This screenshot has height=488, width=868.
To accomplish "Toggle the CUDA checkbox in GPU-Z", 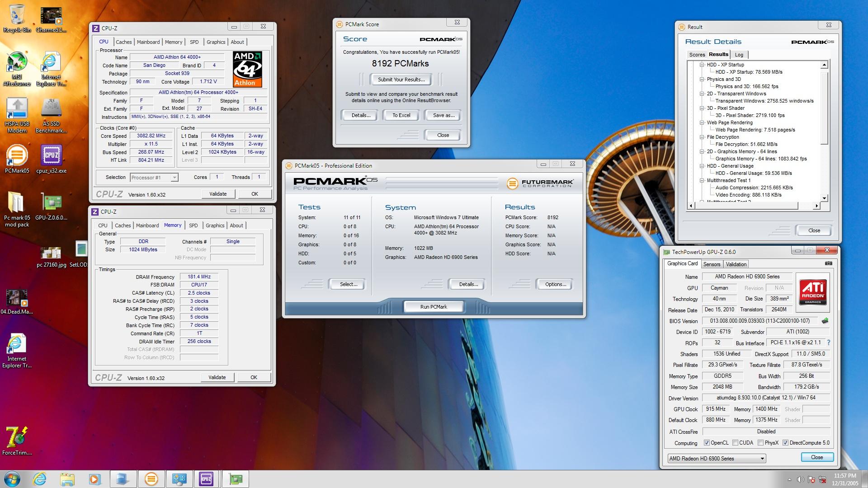I will pyautogui.click(x=735, y=443).
